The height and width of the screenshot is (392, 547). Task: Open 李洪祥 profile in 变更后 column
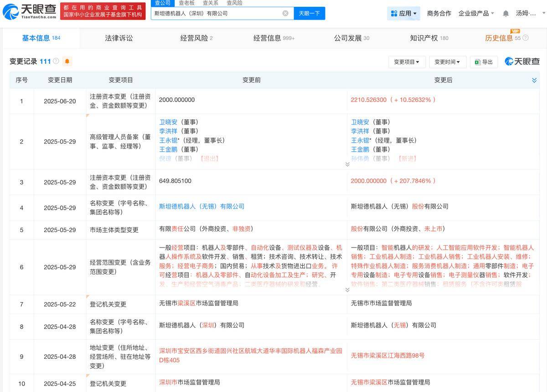[361, 131]
